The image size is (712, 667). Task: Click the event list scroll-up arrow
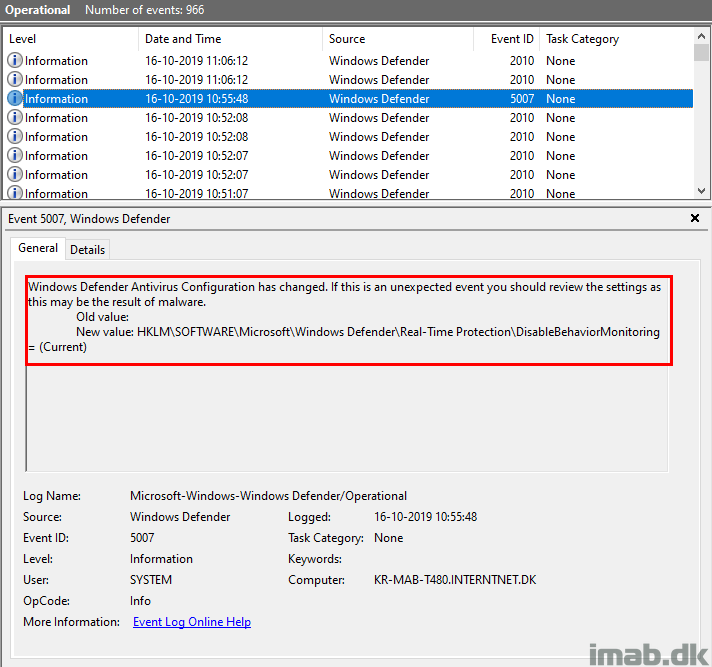[x=701, y=35]
